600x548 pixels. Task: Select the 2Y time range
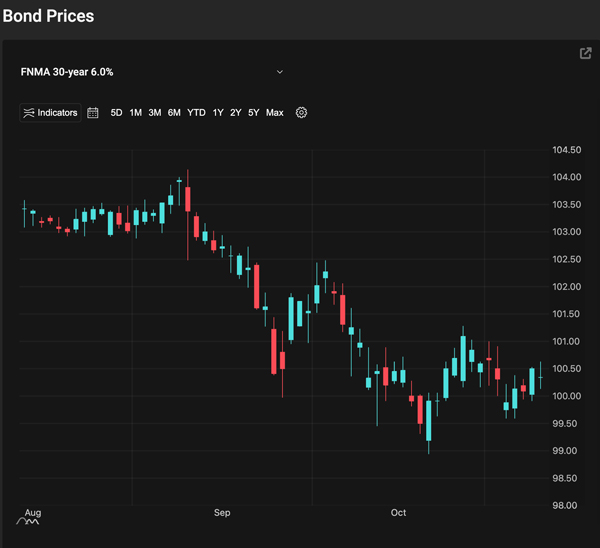tap(236, 113)
